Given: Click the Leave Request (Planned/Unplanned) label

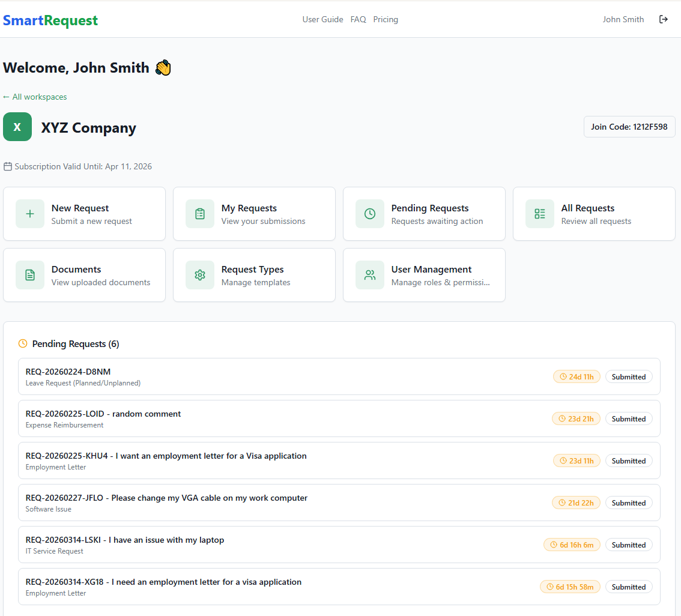Looking at the screenshot, I should click(83, 383).
